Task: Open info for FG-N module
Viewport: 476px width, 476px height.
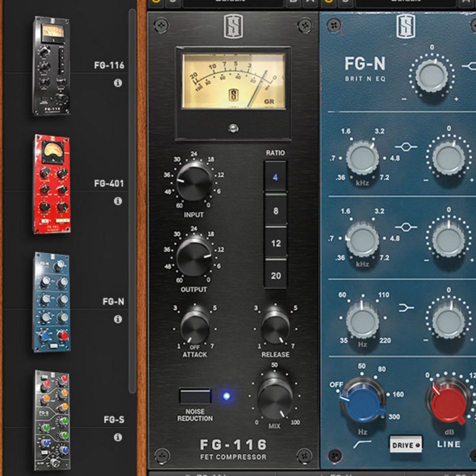Action: [118, 319]
